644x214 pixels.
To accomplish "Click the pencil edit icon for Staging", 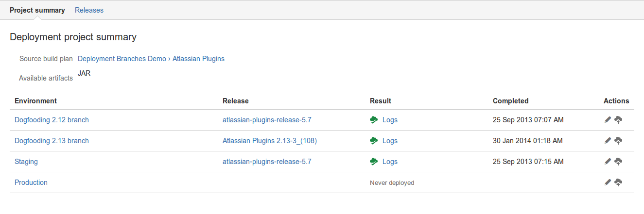I will point(608,162).
